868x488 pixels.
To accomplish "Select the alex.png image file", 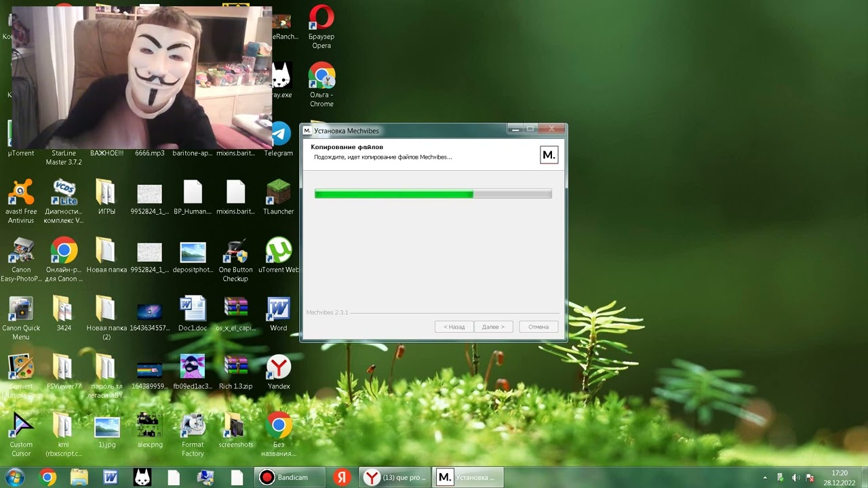I will coord(149,430).
